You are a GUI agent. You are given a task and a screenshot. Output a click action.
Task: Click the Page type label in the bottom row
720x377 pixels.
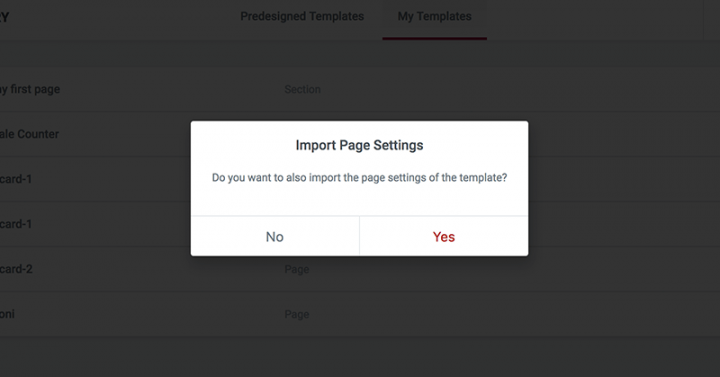pos(297,314)
